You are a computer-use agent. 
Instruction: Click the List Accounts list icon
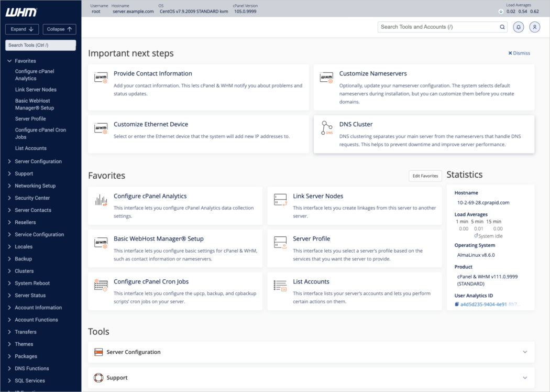[x=280, y=286]
